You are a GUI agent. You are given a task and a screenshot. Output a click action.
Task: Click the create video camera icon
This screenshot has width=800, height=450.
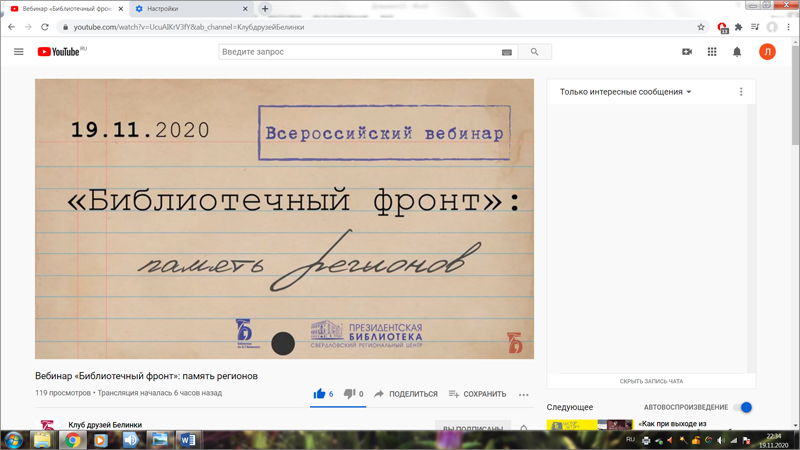pyautogui.click(x=687, y=52)
